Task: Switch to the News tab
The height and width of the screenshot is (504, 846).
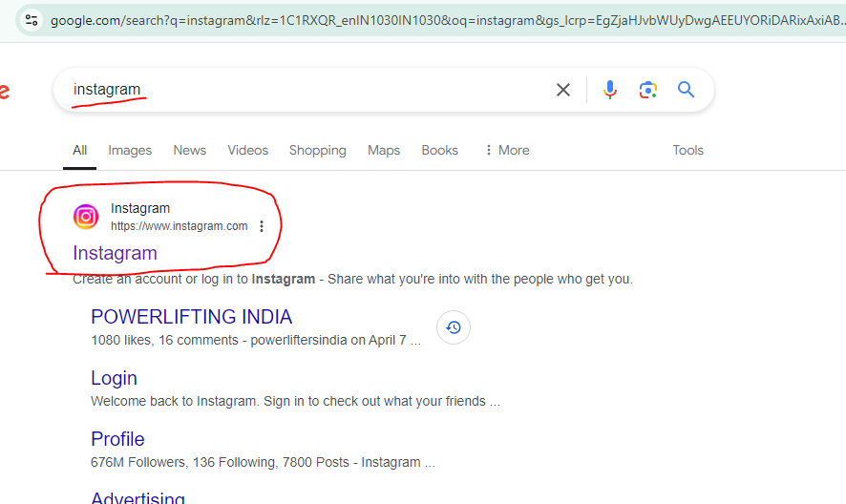Action: pos(189,150)
